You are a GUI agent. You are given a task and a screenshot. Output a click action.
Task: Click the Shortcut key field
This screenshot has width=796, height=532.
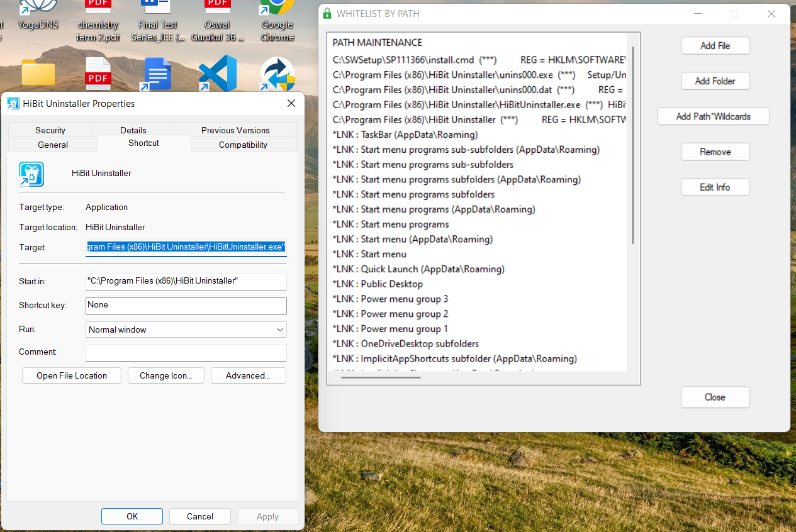coord(186,306)
